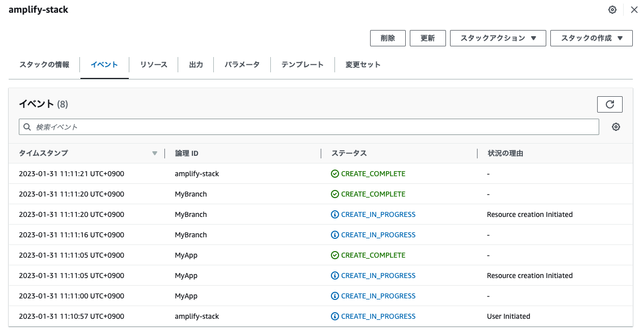Screen dimensions: 644x330
Task: Click the ステータス column header
Action: click(x=349, y=153)
